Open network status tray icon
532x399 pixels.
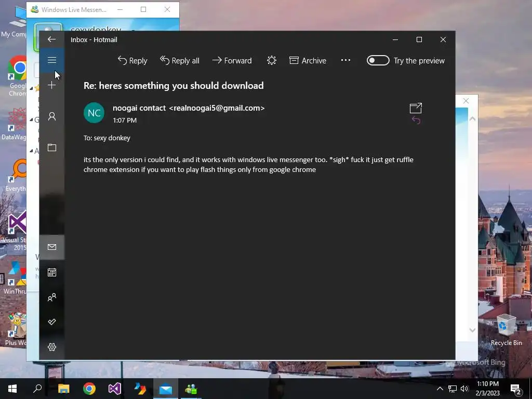coord(453,389)
